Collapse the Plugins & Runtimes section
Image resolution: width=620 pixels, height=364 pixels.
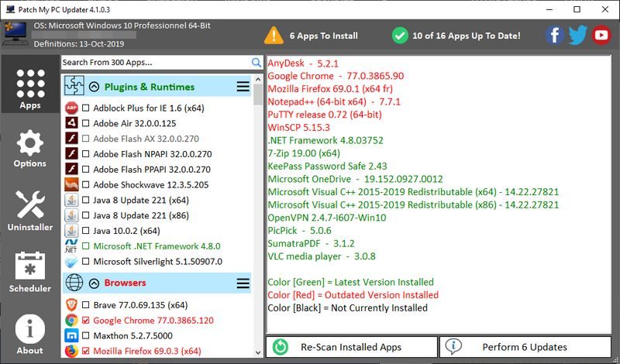point(95,87)
